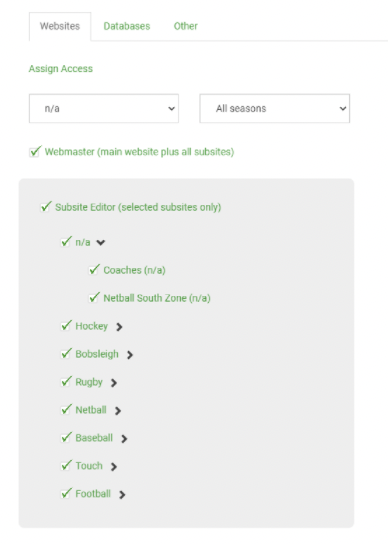Switch to the Other tab
The image size is (388, 544).
(x=186, y=26)
